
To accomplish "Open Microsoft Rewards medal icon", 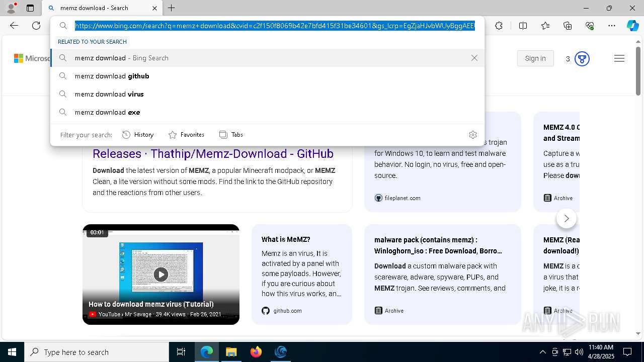I will click(582, 59).
